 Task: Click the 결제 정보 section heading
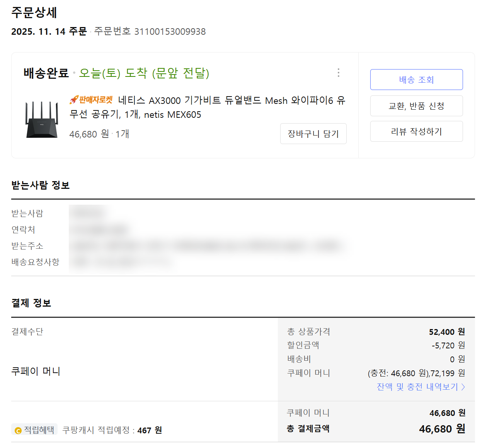31,303
